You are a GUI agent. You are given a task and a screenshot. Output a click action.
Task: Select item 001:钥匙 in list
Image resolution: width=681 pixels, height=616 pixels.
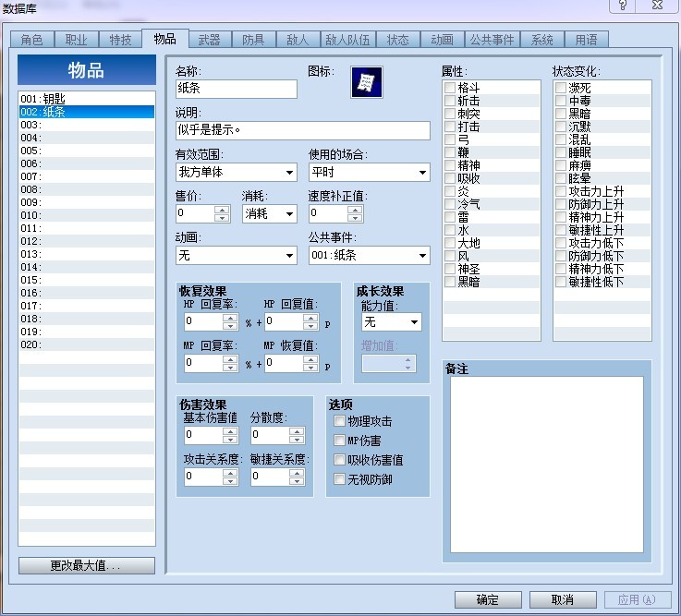tap(87, 99)
